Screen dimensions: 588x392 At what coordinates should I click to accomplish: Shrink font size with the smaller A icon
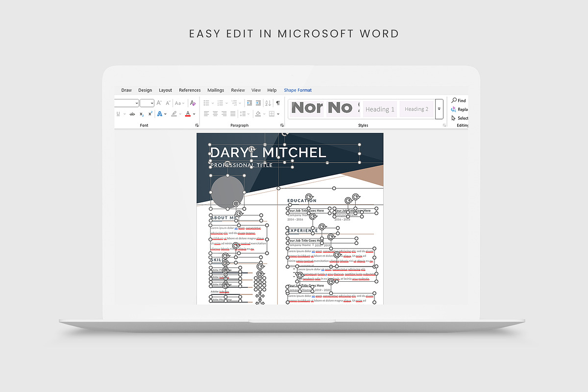[x=168, y=103]
